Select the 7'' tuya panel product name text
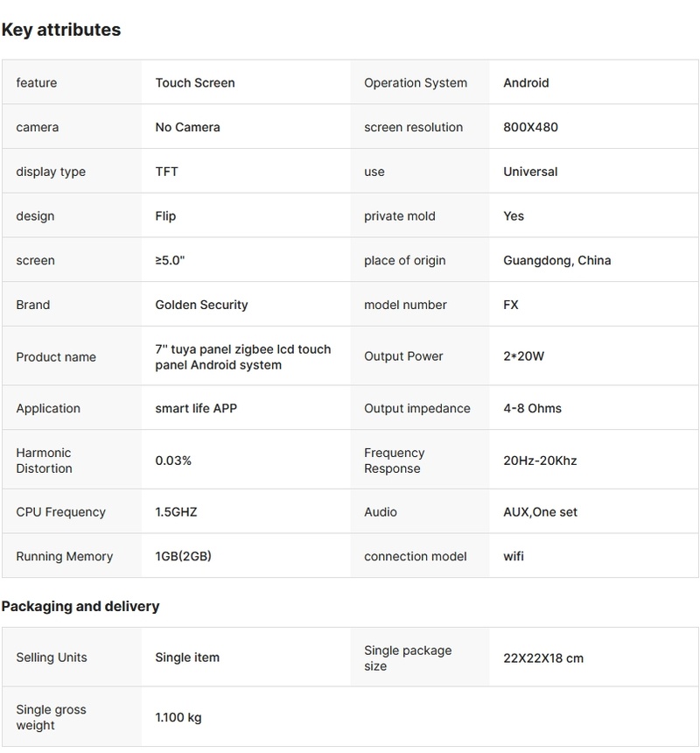 pyautogui.click(x=242, y=356)
